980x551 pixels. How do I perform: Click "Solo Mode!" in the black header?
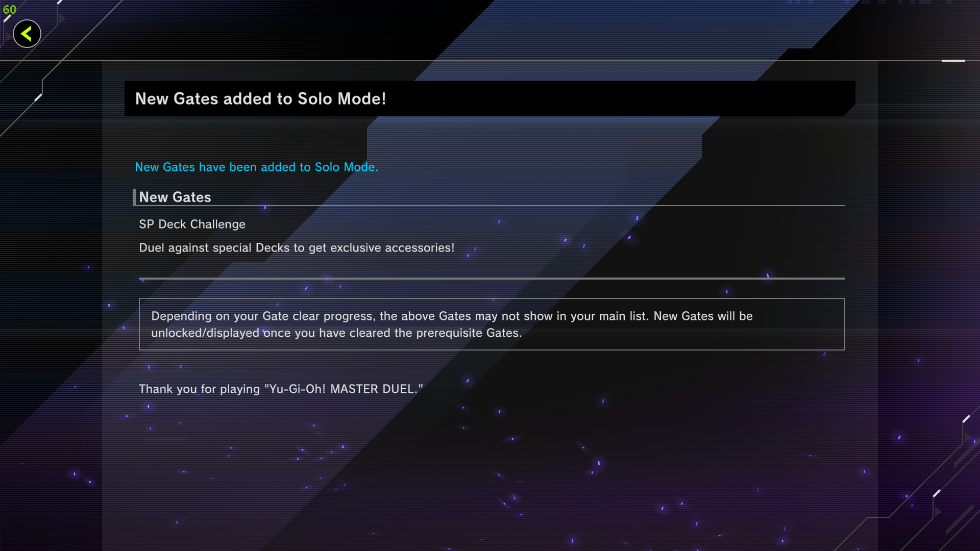(341, 98)
